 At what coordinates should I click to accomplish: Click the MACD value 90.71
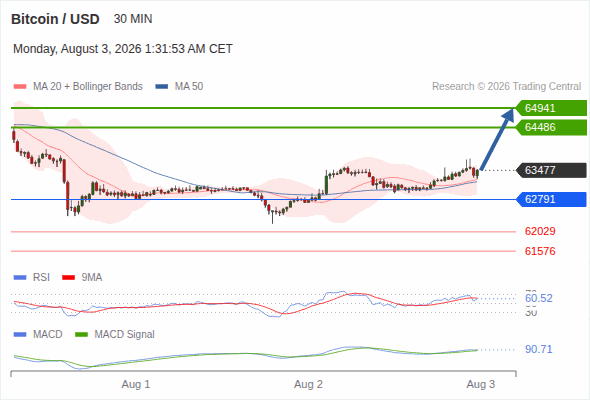tap(539, 349)
